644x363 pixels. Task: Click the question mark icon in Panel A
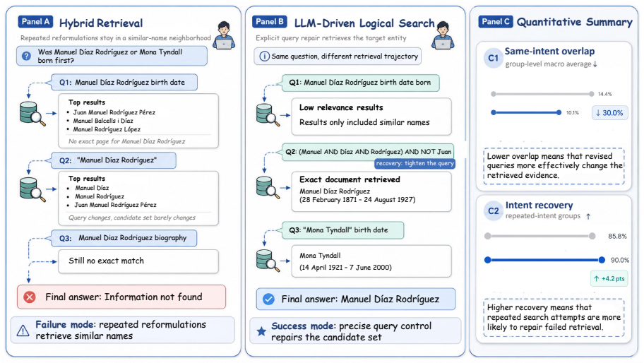tap(26, 56)
